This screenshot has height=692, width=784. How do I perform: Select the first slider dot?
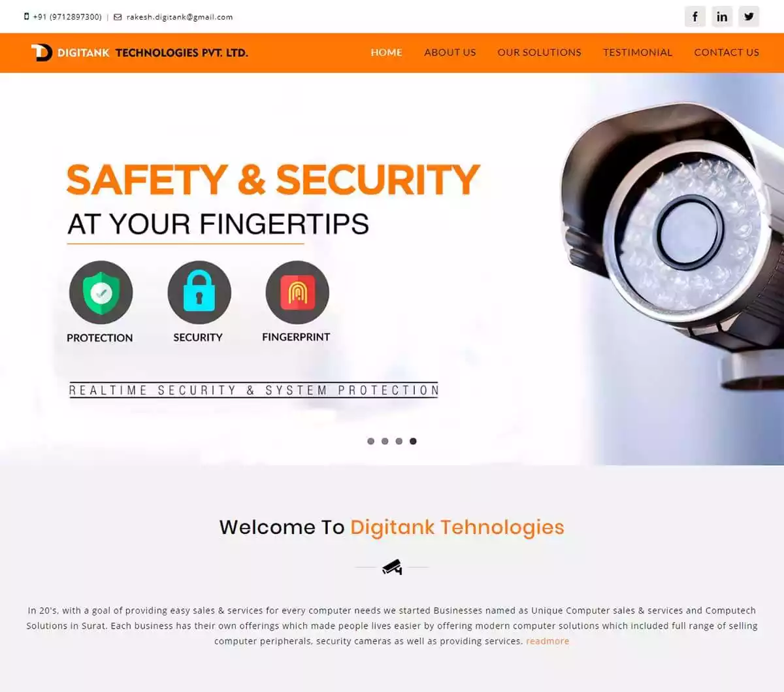[370, 441]
